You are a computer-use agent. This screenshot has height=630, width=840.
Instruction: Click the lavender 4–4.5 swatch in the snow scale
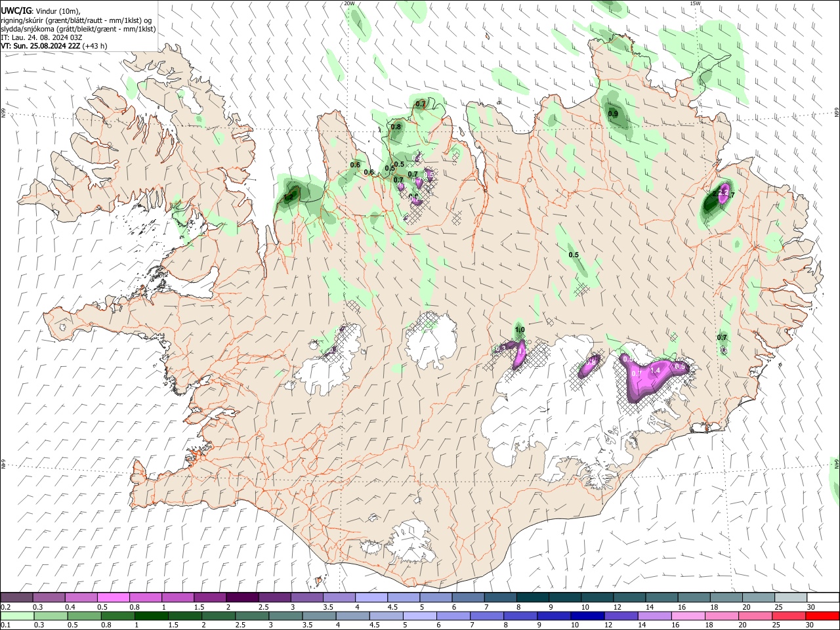(x=370, y=597)
